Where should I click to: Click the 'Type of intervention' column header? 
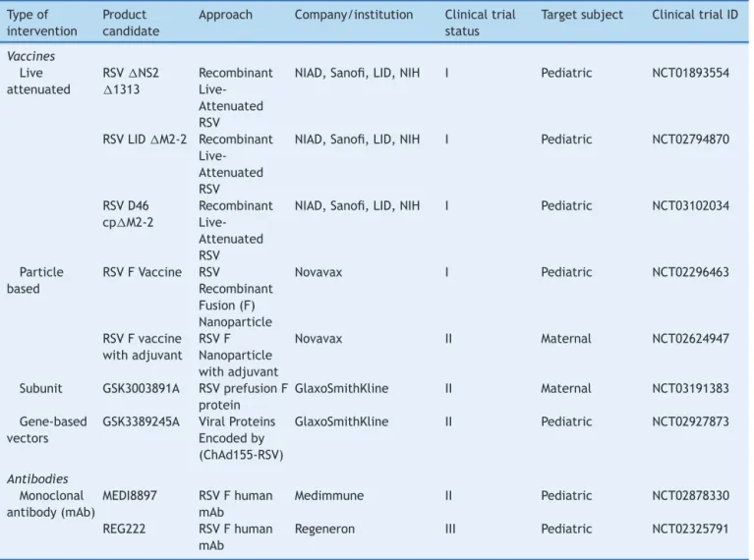pyautogui.click(x=42, y=23)
